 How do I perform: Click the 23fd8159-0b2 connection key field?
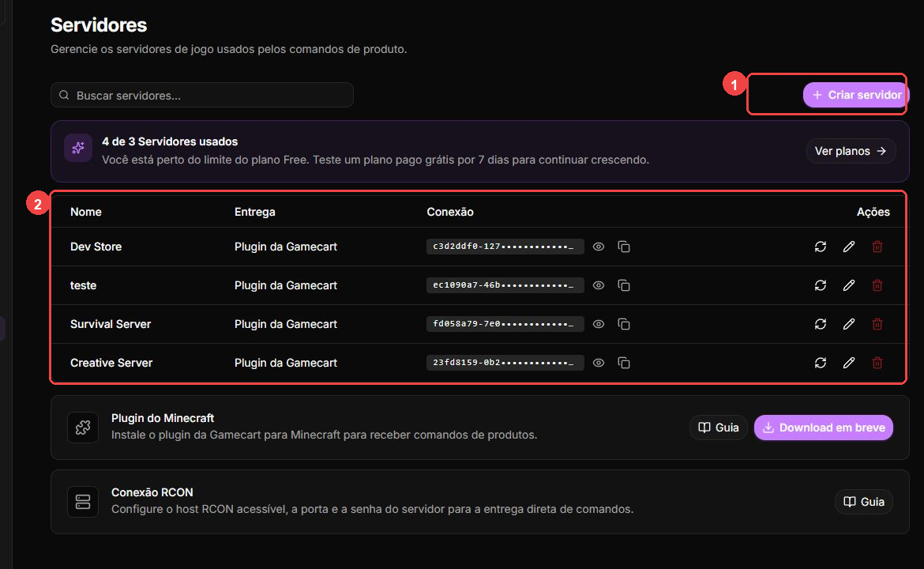pyautogui.click(x=505, y=364)
